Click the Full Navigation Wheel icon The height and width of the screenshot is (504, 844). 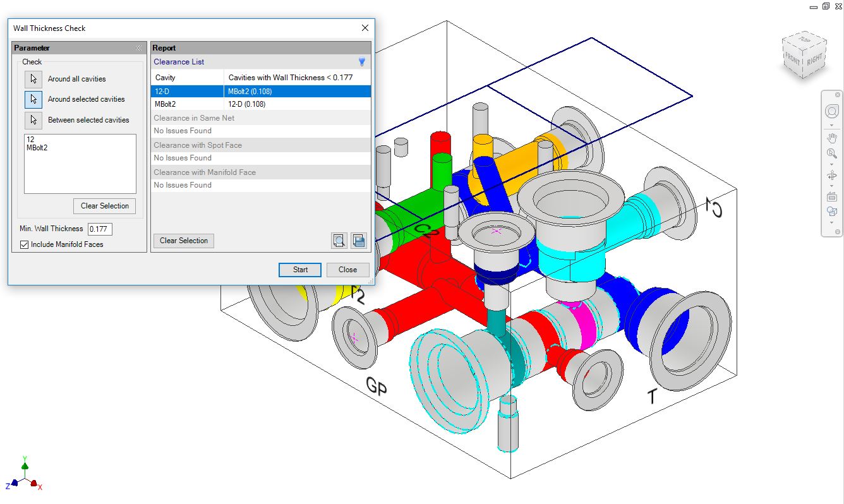831,112
